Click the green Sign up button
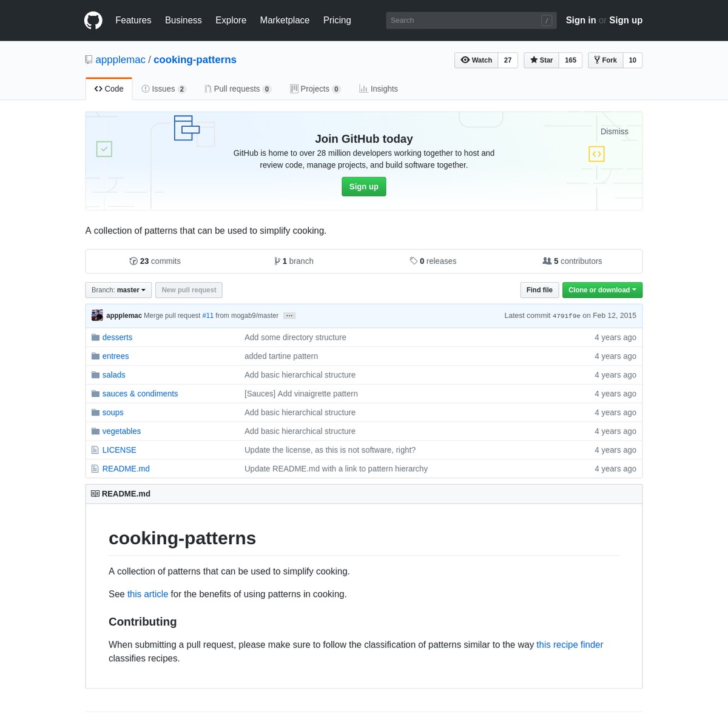Screen dimensions: 728x728 pyautogui.click(x=364, y=187)
